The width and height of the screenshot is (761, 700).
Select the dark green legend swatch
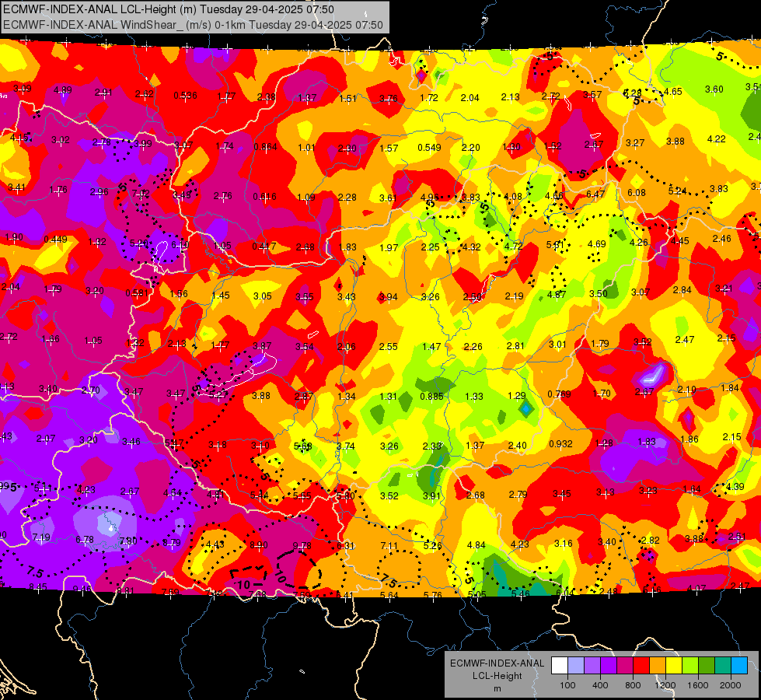point(706,666)
